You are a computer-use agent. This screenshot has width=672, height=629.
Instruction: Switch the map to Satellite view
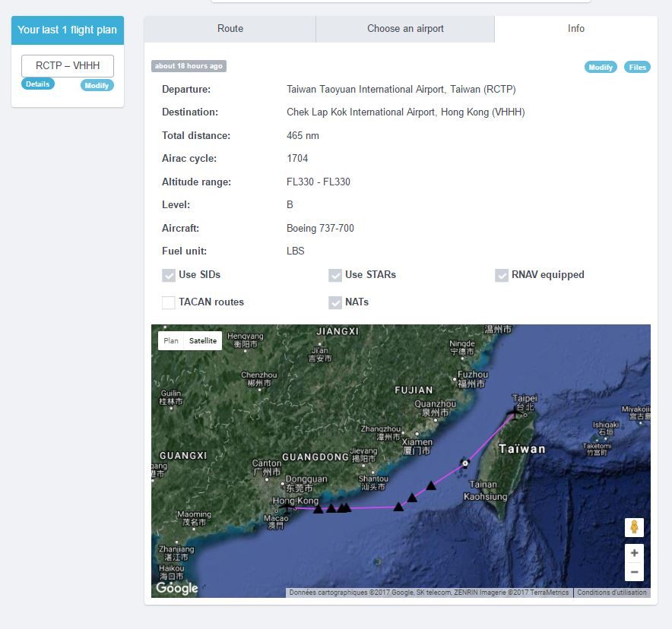203,341
